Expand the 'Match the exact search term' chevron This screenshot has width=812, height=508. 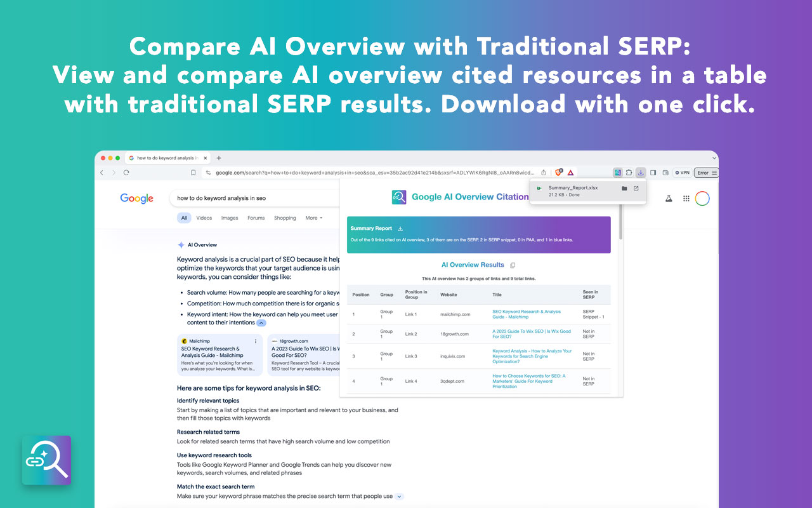coord(399,497)
